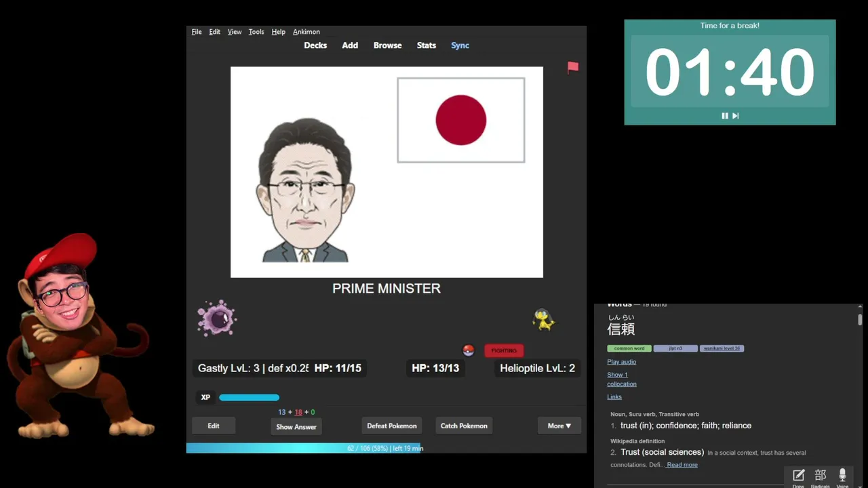This screenshot has width=868, height=488.
Task: Open the View menu
Action: pos(235,32)
